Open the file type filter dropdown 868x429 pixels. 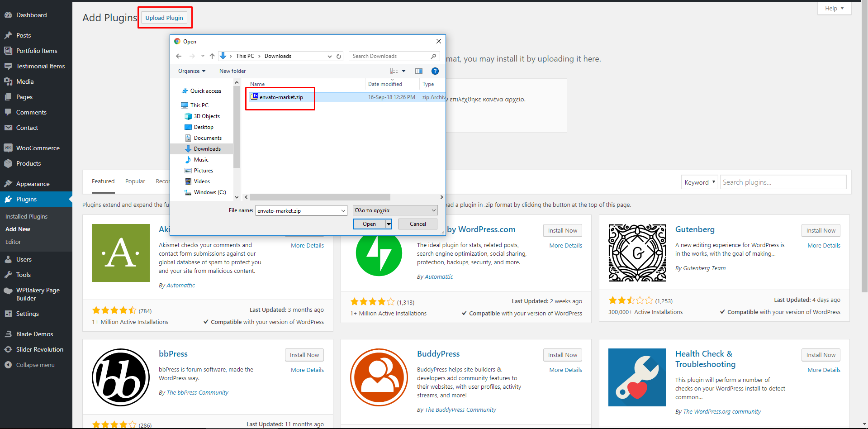395,210
